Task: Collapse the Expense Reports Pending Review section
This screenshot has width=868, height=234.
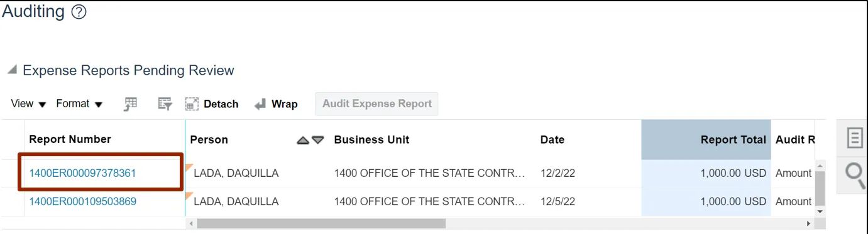Action: pyautogui.click(x=12, y=70)
